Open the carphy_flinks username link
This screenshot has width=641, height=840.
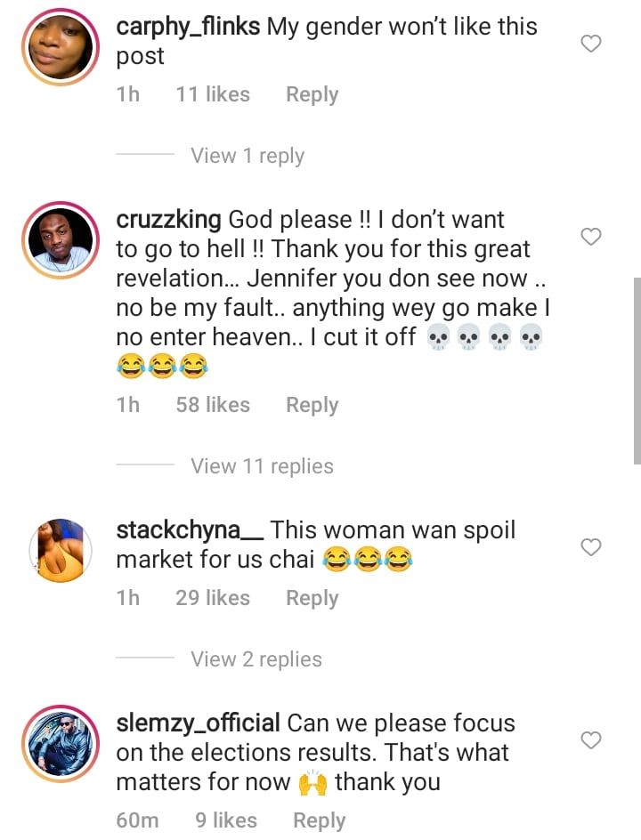click(x=188, y=27)
